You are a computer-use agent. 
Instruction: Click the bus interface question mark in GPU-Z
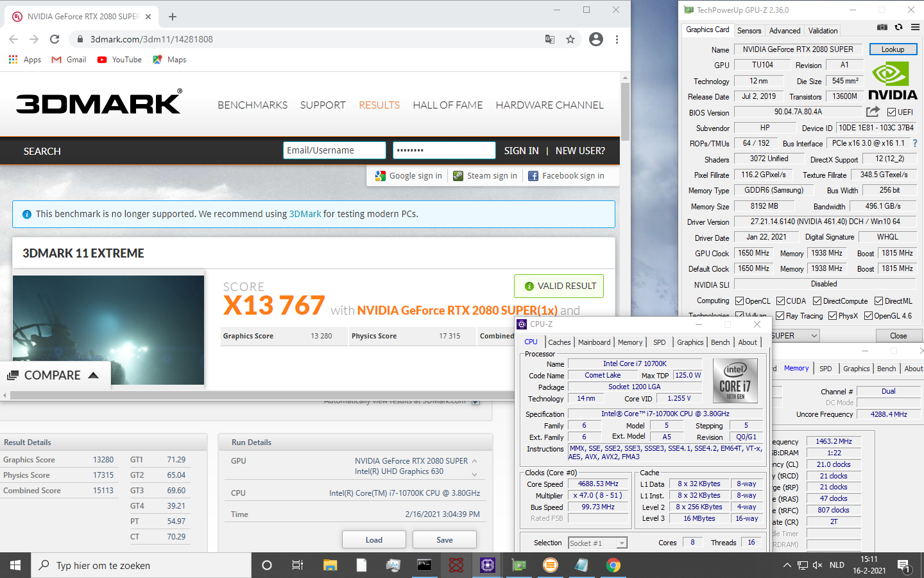915,143
